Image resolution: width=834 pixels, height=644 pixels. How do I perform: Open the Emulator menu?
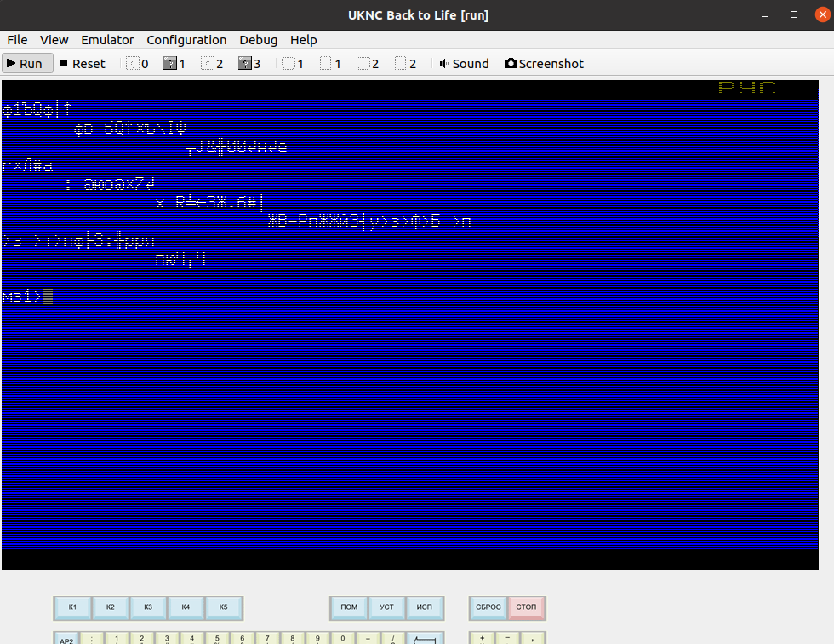[107, 40]
